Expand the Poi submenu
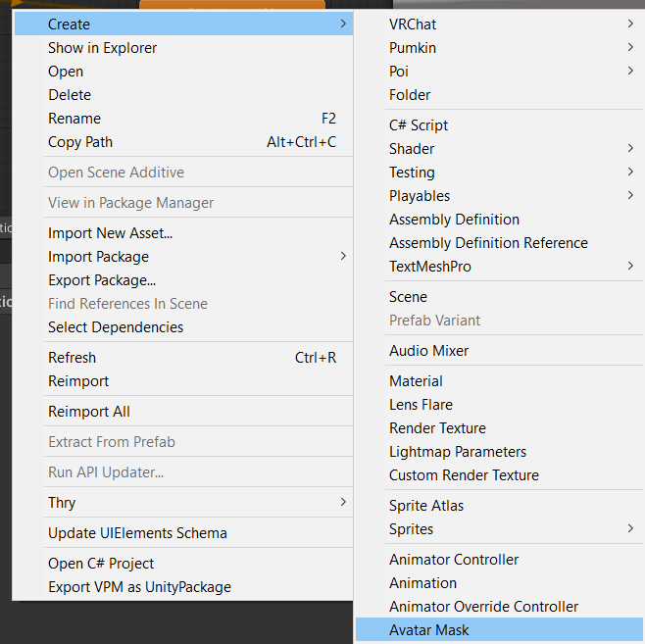Screen dimensions: 645x644 click(x=499, y=72)
